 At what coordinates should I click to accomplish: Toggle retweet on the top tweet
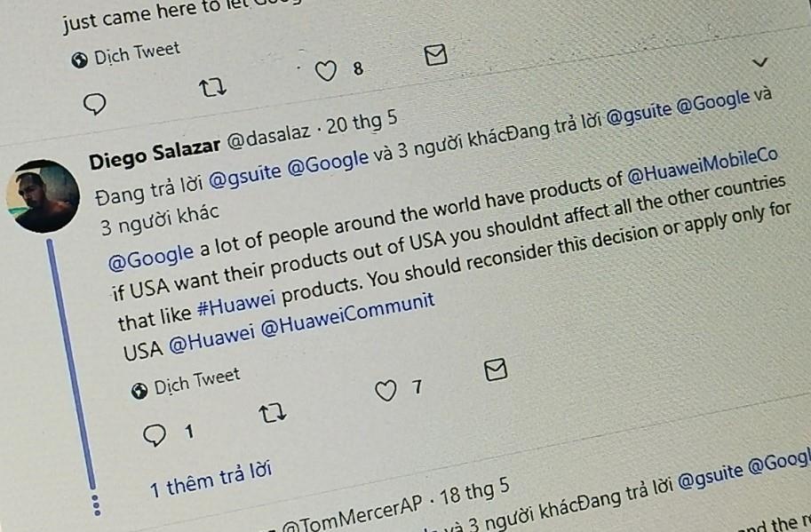pyautogui.click(x=216, y=88)
